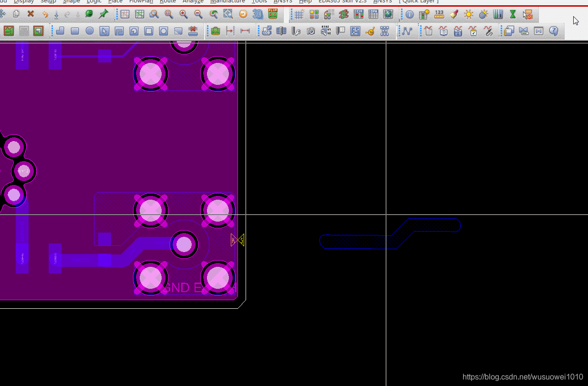Click the Dehighlight bomb icon
Viewport: 588px width, 386px height.
(x=484, y=14)
